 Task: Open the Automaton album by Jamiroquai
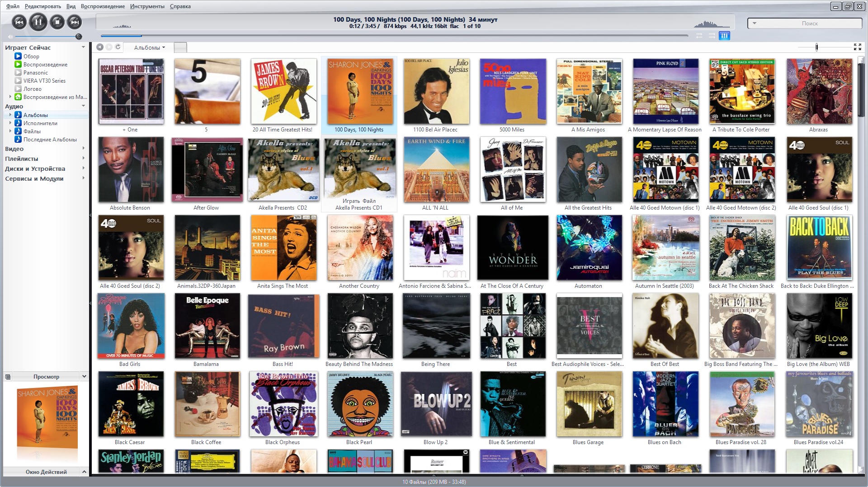tap(589, 248)
